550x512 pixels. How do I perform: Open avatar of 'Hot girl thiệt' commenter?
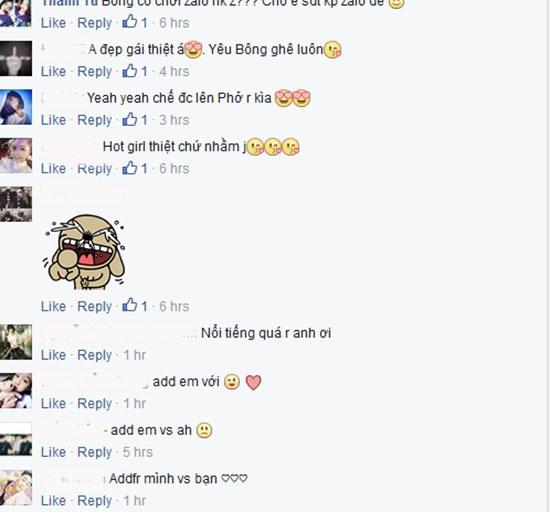(16, 155)
